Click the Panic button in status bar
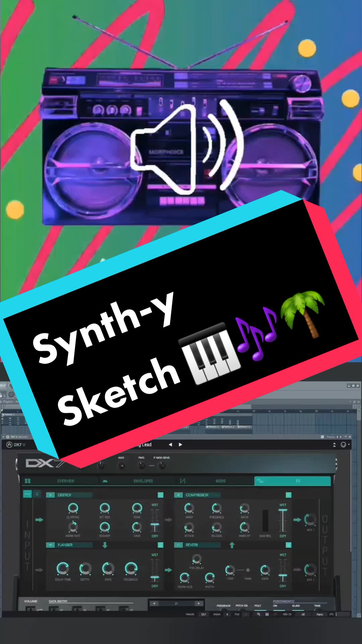 (x=320, y=614)
